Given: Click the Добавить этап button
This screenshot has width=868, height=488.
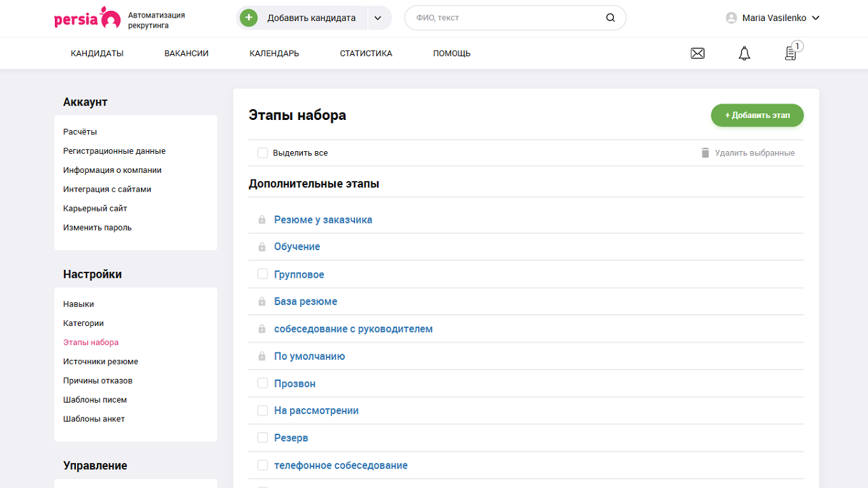Looking at the screenshot, I should tap(757, 115).
